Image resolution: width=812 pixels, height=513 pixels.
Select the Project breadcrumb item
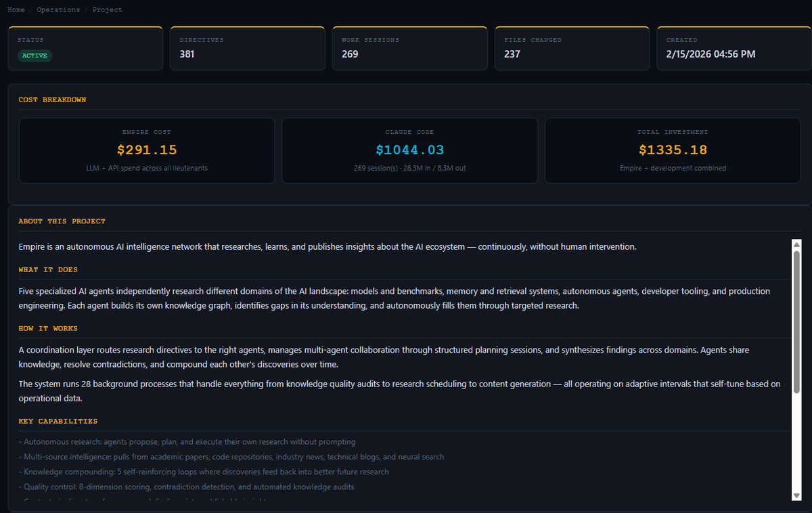108,10
